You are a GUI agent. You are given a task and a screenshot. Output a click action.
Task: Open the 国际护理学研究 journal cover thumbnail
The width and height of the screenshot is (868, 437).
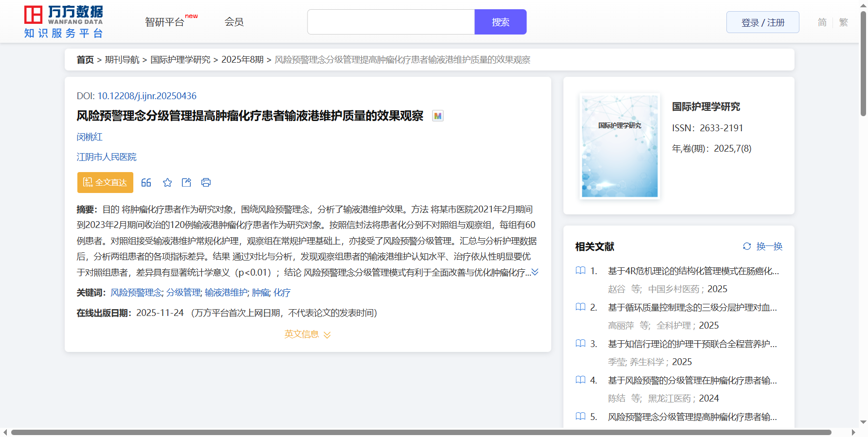click(x=619, y=146)
